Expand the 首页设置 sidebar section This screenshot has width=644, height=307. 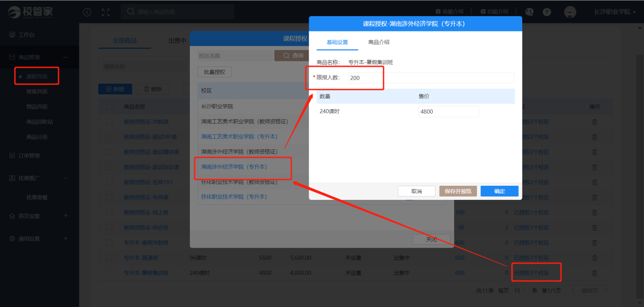tap(66, 216)
